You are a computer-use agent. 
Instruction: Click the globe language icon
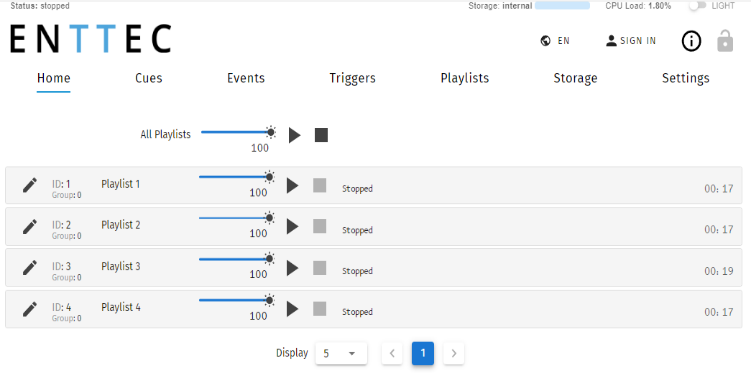[x=546, y=41]
